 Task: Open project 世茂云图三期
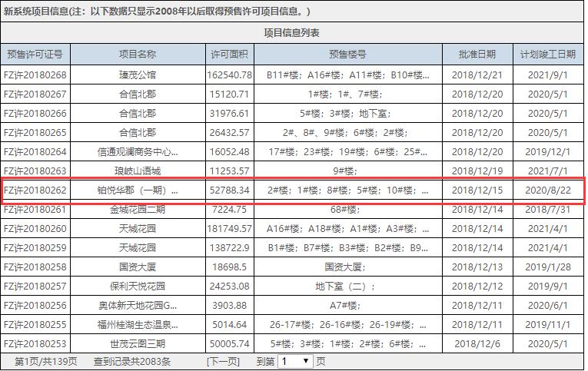pos(138,344)
